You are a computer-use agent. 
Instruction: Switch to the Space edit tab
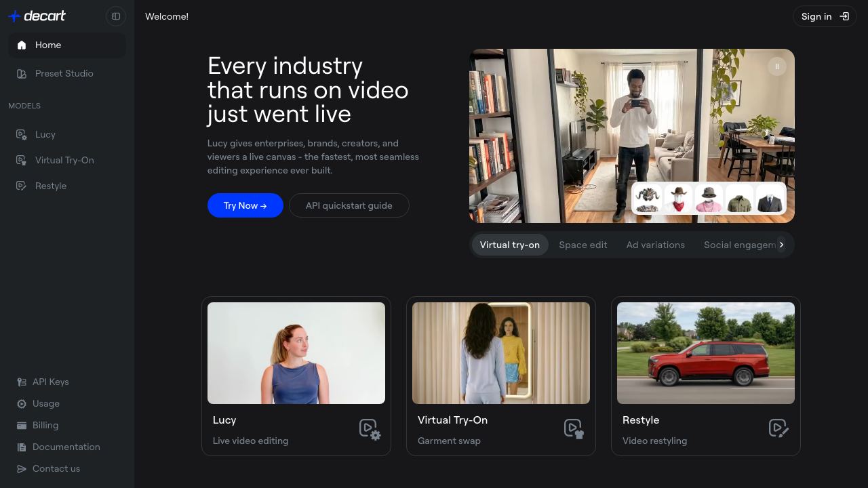583,245
